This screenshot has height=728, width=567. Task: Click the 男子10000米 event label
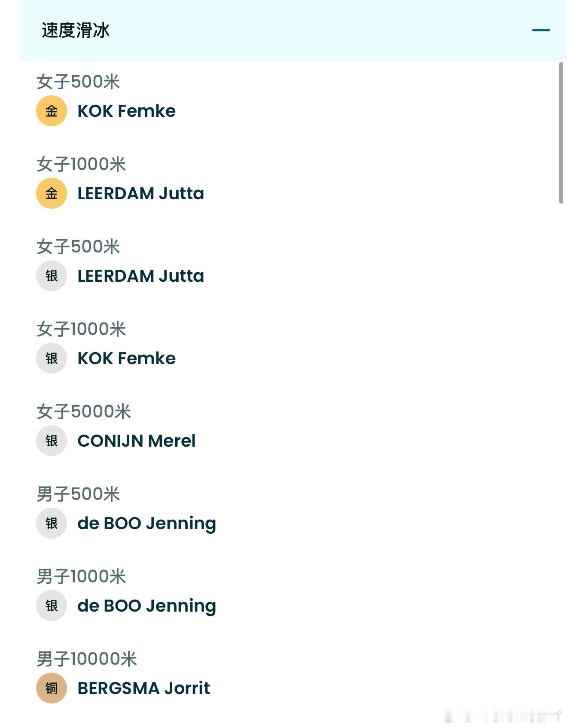87,659
